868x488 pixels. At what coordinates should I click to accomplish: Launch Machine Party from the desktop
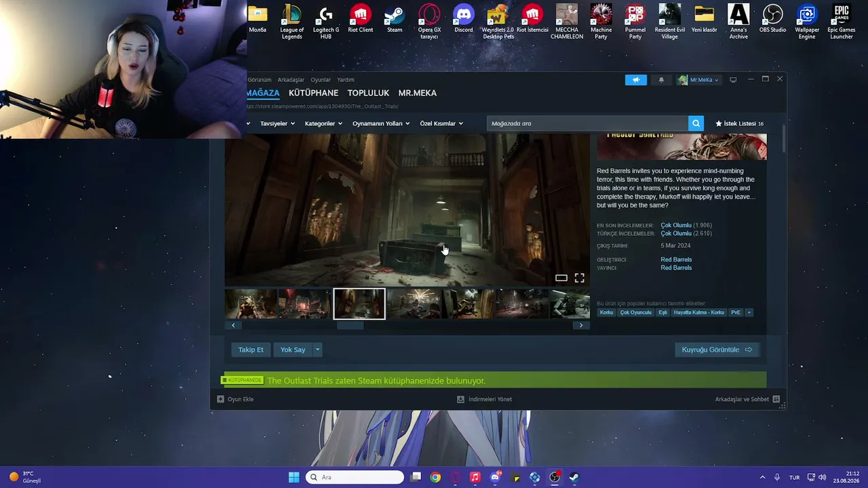coord(601,22)
